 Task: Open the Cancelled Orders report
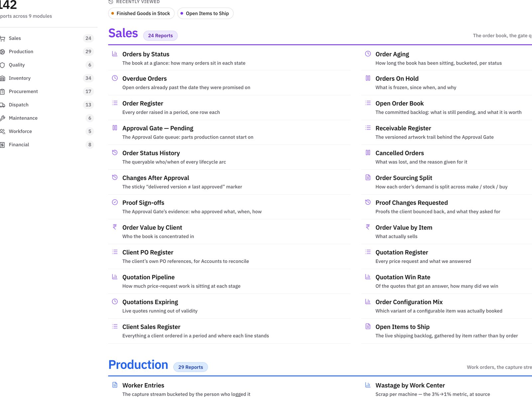click(447, 157)
